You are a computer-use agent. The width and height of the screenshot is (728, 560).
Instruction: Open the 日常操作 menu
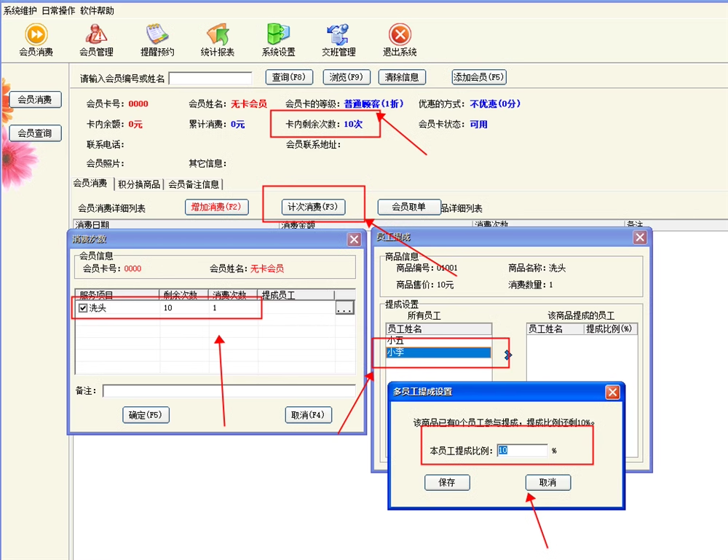[58, 10]
